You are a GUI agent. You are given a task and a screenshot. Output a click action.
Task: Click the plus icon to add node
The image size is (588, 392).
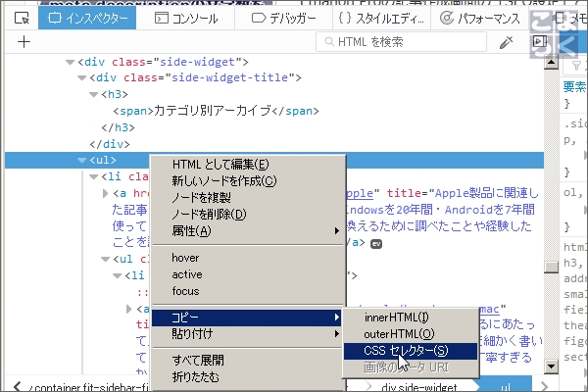coord(24,41)
